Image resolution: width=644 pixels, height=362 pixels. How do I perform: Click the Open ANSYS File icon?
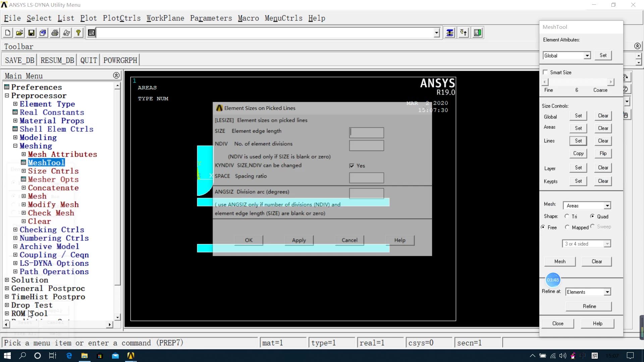tap(19, 33)
